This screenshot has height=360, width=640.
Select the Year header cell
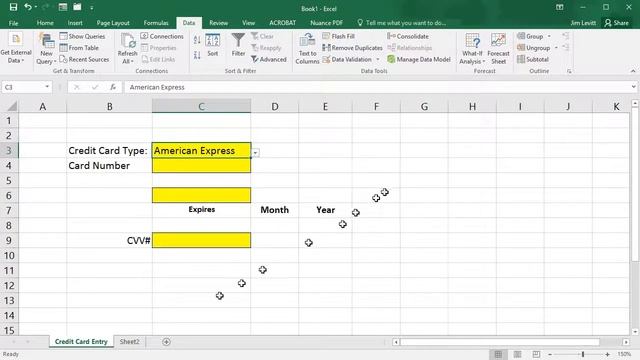325,210
